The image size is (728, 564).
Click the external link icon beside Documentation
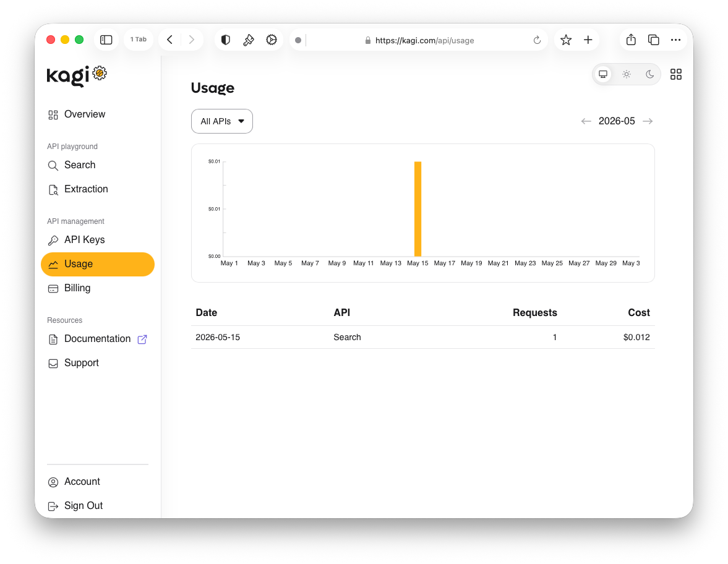click(142, 340)
